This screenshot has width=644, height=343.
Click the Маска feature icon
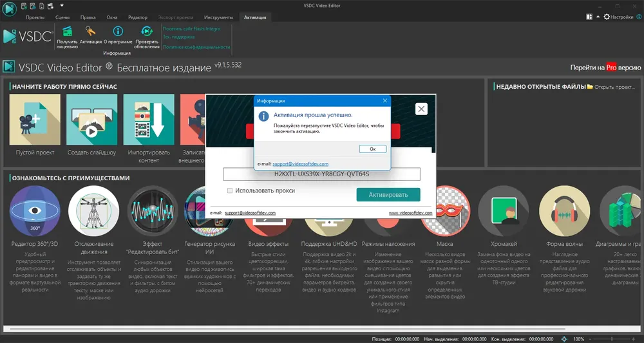(445, 211)
